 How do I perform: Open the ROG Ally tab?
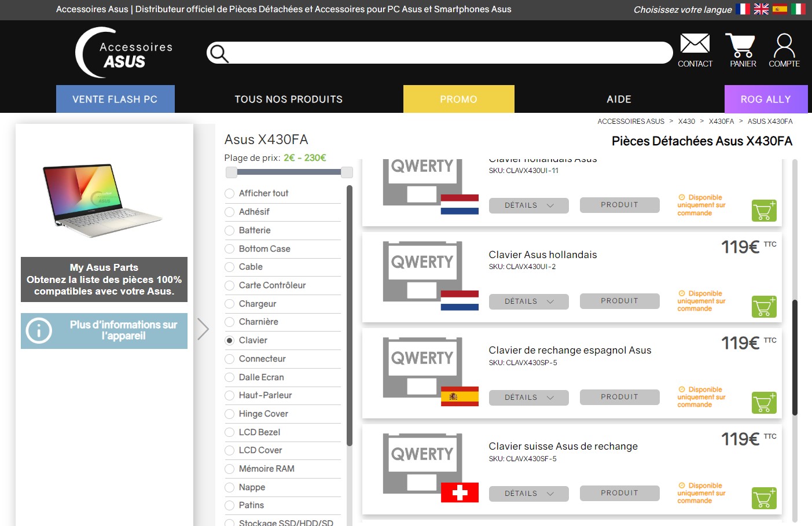point(766,99)
